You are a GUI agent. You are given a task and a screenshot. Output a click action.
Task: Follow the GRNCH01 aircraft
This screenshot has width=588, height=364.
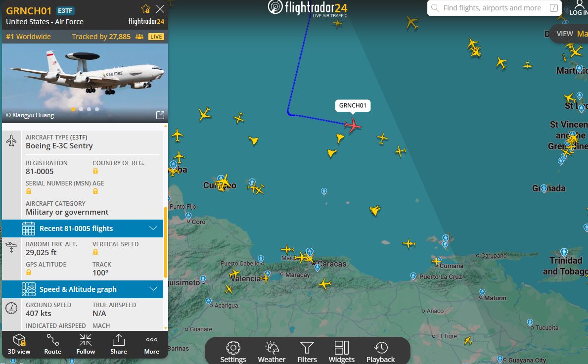pos(86,344)
